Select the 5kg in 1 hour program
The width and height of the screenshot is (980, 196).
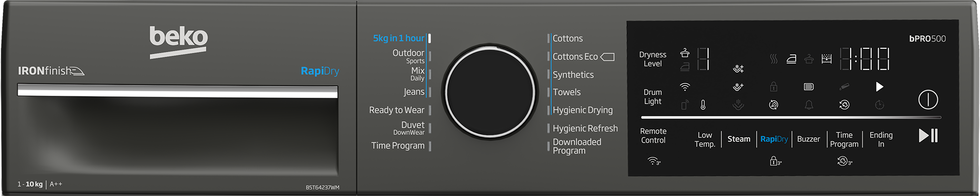click(x=398, y=38)
